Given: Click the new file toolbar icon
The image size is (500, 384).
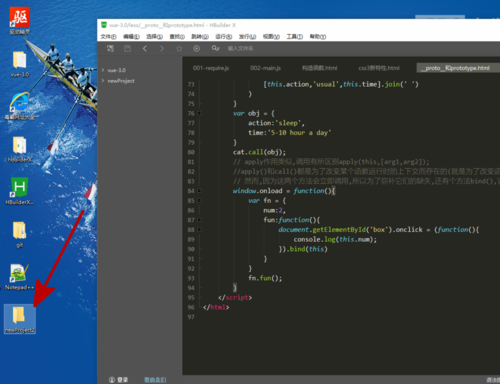Looking at the screenshot, I should 110,49.
